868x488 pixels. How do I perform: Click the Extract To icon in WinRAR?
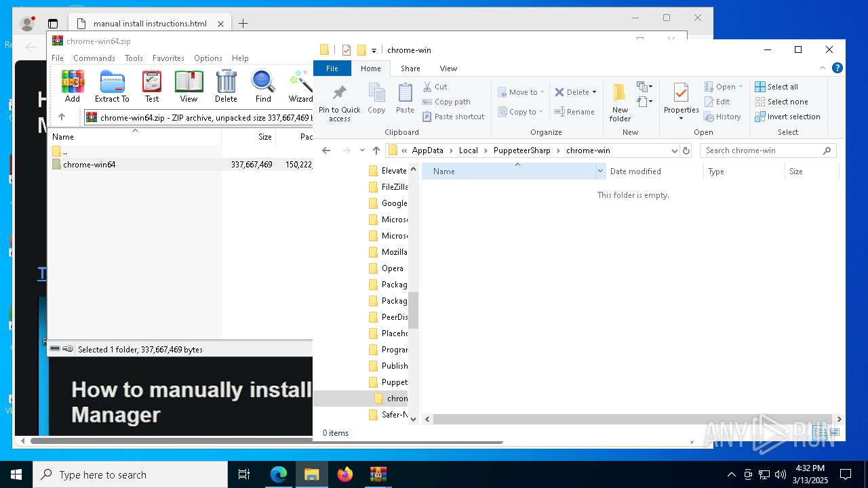tap(112, 87)
